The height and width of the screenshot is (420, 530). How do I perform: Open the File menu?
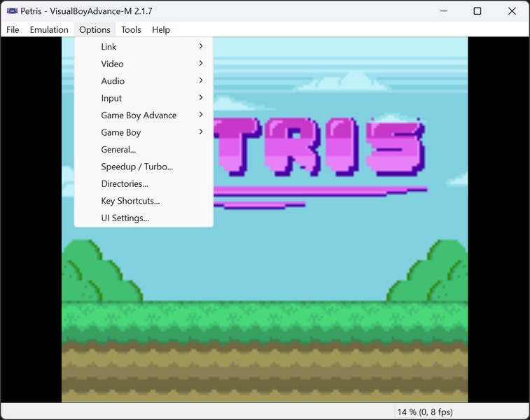13,29
